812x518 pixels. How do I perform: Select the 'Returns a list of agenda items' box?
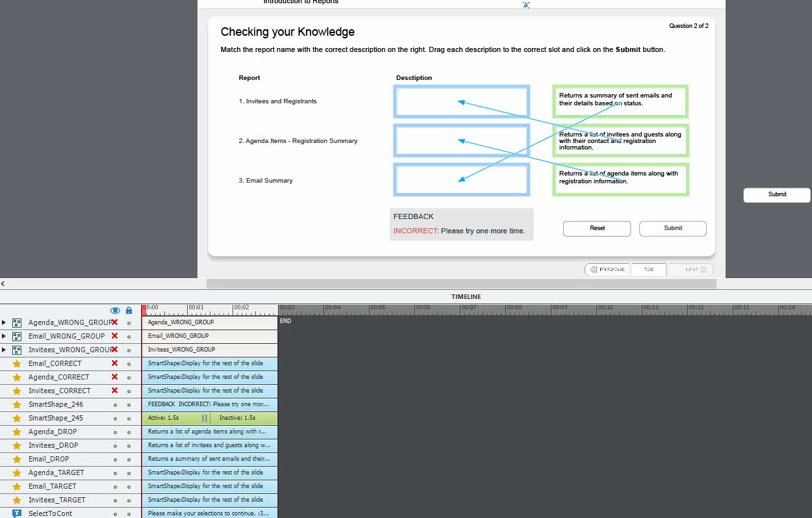620,179
